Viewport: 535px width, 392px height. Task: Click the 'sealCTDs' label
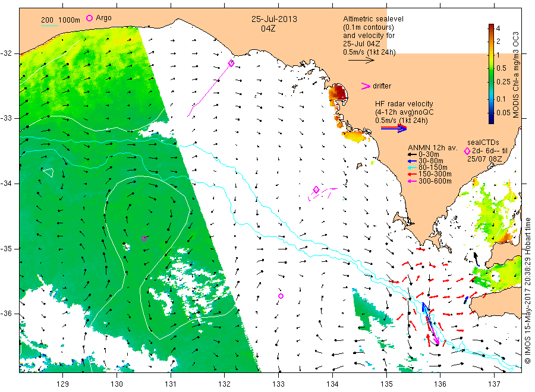click(483, 143)
